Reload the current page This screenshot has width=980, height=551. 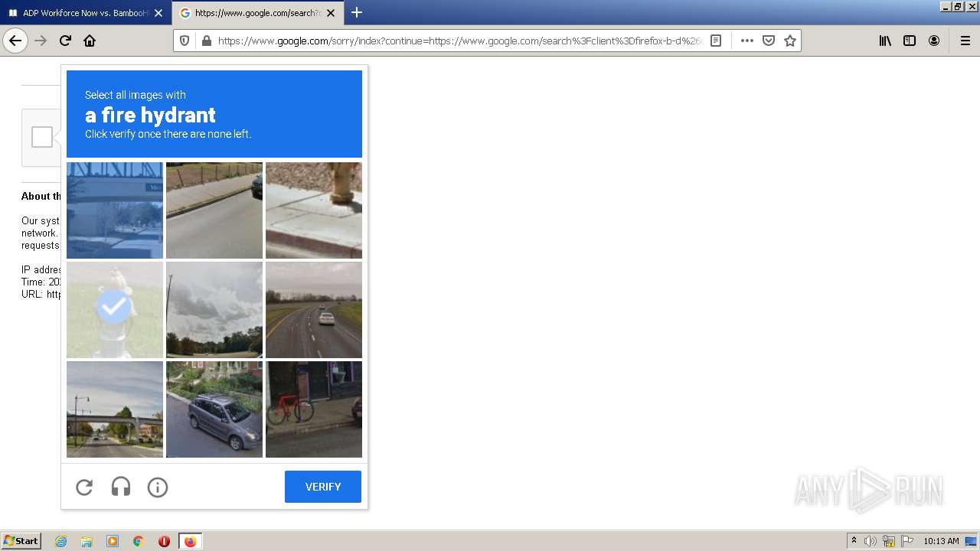65,41
